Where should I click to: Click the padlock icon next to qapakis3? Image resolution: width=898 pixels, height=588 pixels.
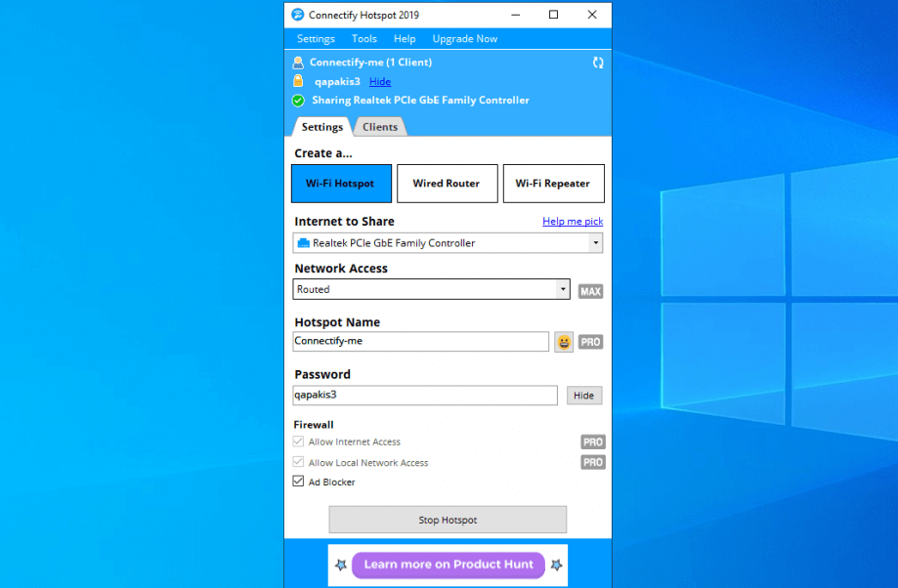298,81
